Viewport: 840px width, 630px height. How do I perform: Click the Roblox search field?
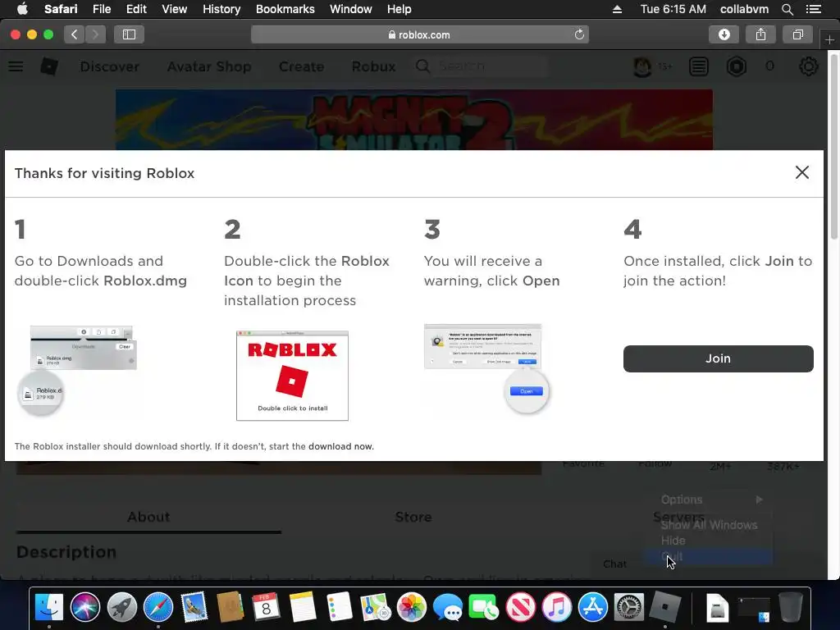(x=481, y=66)
